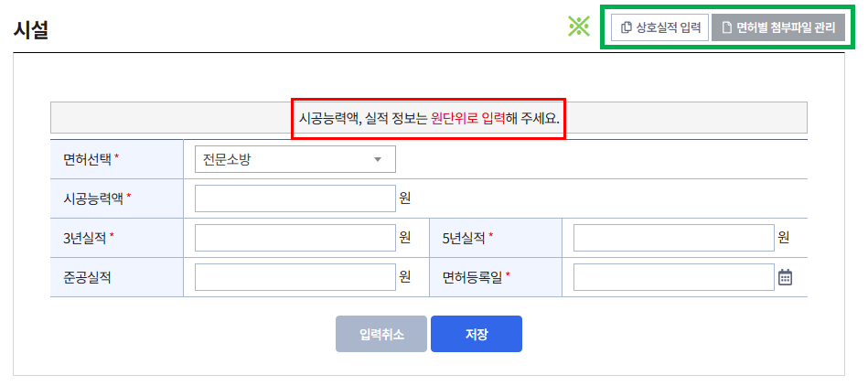Open 면허별 첨부파일 관리
Viewport: 868px width, 386px height.
(x=778, y=27)
